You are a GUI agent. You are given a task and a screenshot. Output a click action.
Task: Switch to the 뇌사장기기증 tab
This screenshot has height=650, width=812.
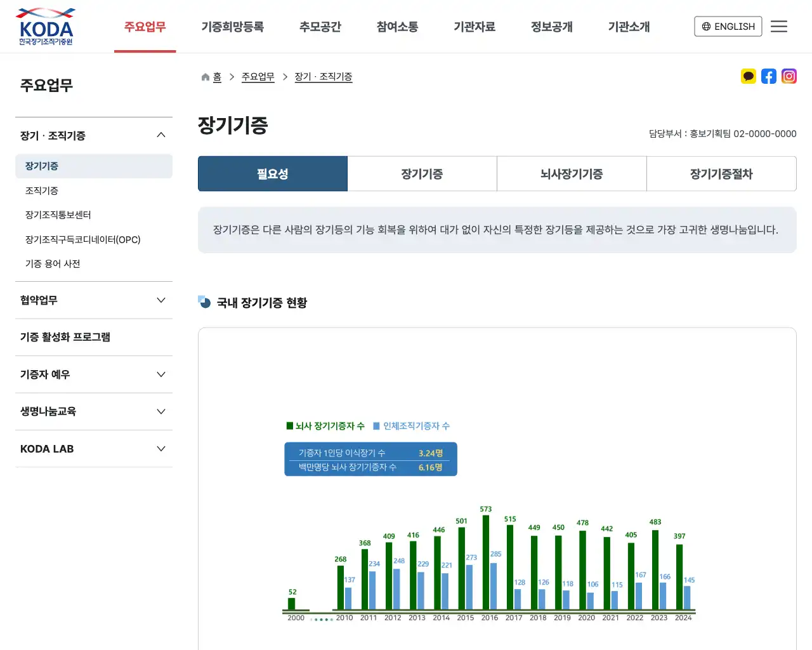571,173
